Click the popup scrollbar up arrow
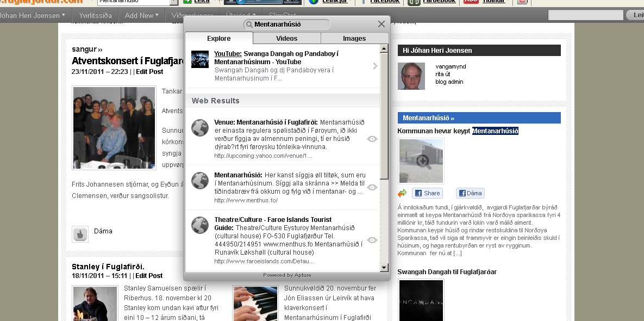 point(384,48)
